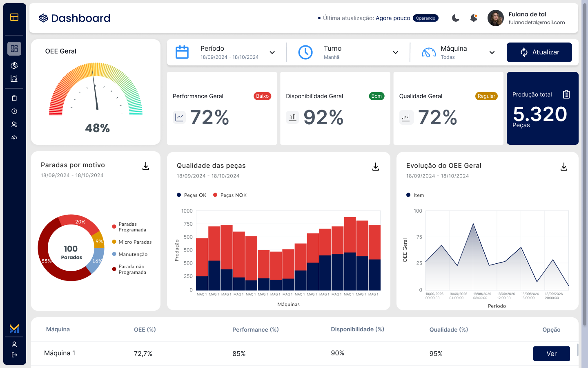Click the Regular badge on Qualidade Geral
This screenshot has width=588, height=368.
[486, 96]
